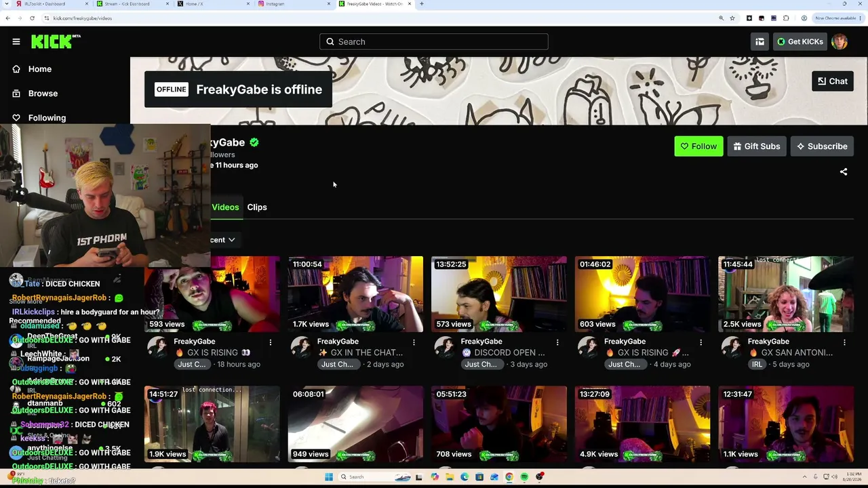This screenshot has height=488, width=868.
Task: Open the channel dashboard icon beside Get KICKs
Action: [759, 41]
